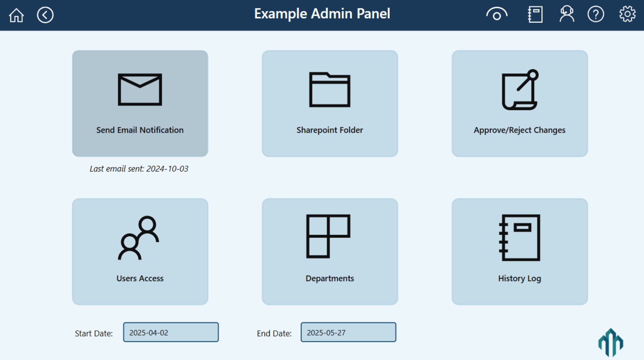Click the Departments grid icon
Image resolution: width=644 pixels, height=360 pixels.
pyautogui.click(x=328, y=236)
